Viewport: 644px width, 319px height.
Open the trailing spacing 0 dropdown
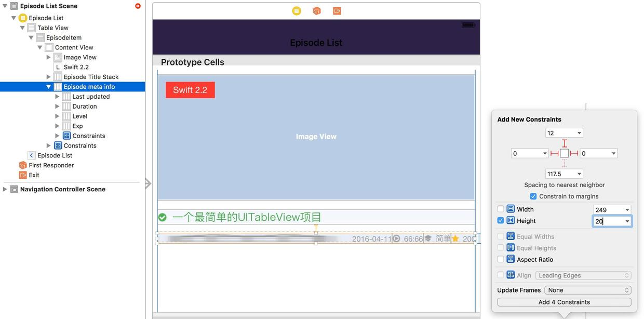click(x=614, y=154)
